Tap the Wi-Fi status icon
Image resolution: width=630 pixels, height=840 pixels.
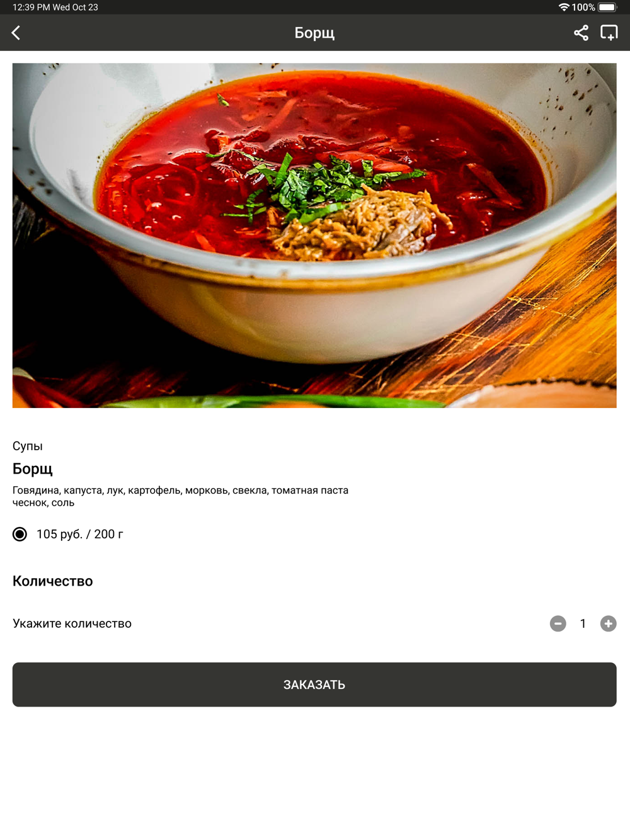564,7
